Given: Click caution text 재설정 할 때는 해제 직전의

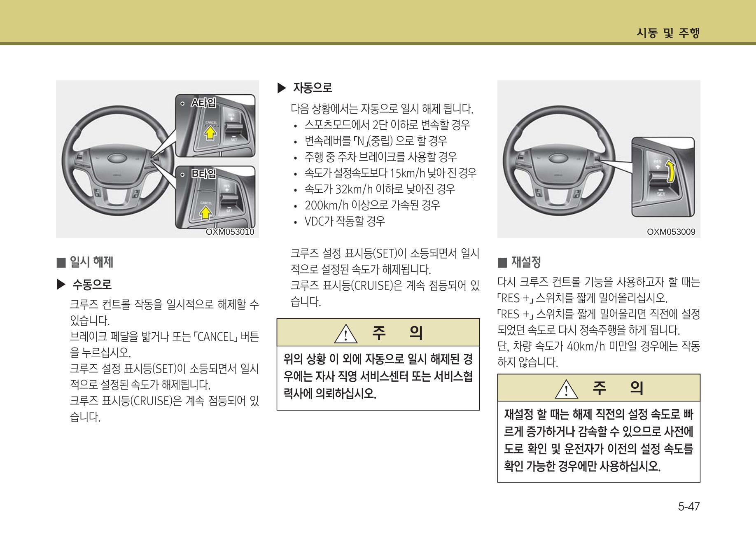Looking at the screenshot, I should point(599,414).
